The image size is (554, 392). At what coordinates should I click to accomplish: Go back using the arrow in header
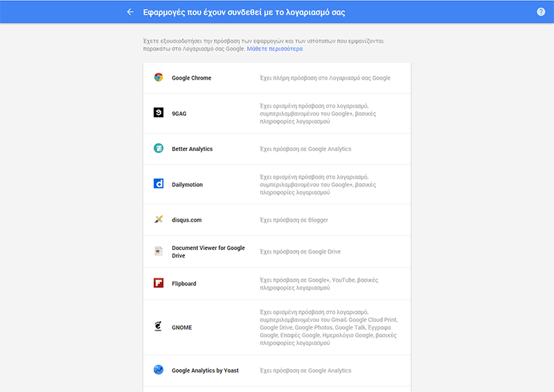pyautogui.click(x=130, y=12)
